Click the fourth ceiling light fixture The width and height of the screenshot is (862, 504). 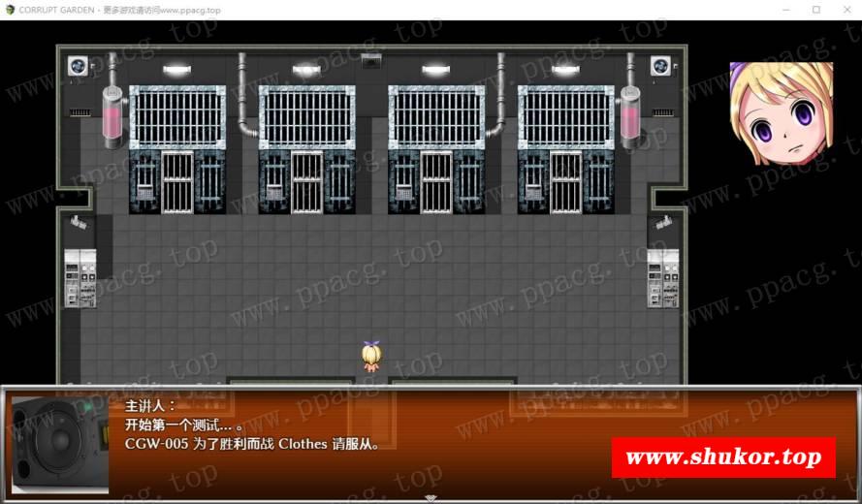tap(565, 70)
